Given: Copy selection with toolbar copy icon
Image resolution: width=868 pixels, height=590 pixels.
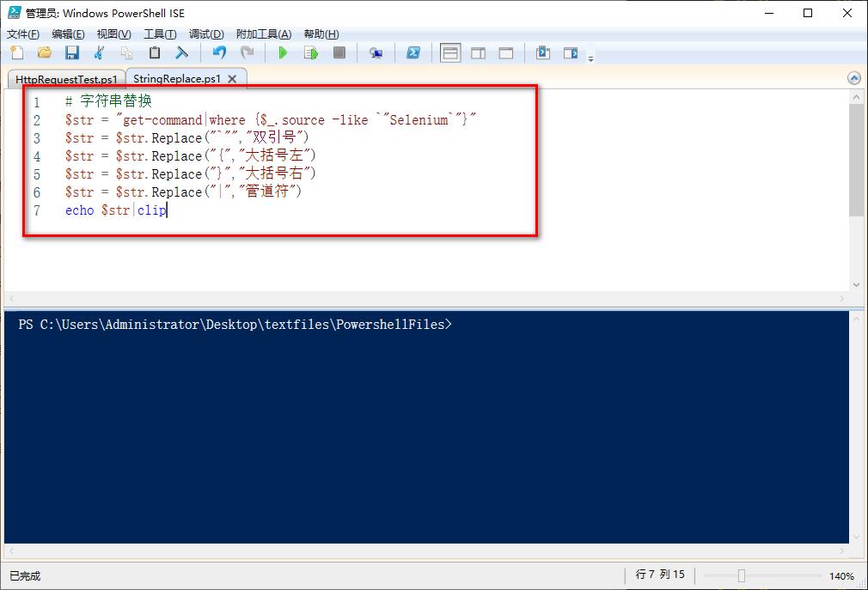Looking at the screenshot, I should pos(127,53).
